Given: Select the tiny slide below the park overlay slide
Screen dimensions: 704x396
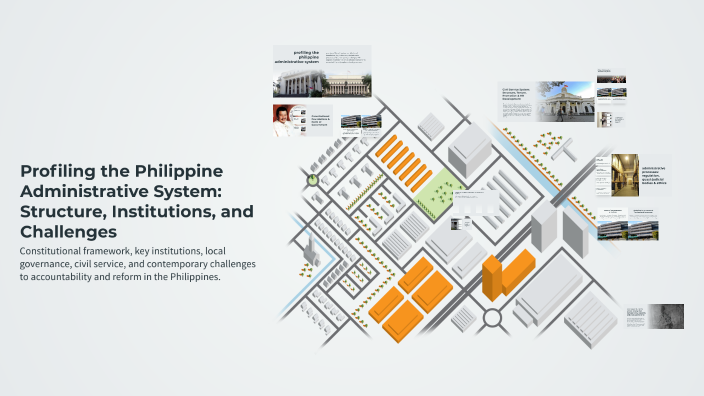Looking at the screenshot, I should 461,223.
